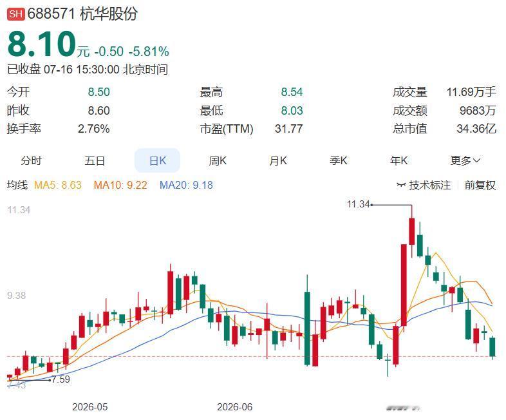
Task: Switch to the 分时 chart tab
Action: [x=32, y=160]
